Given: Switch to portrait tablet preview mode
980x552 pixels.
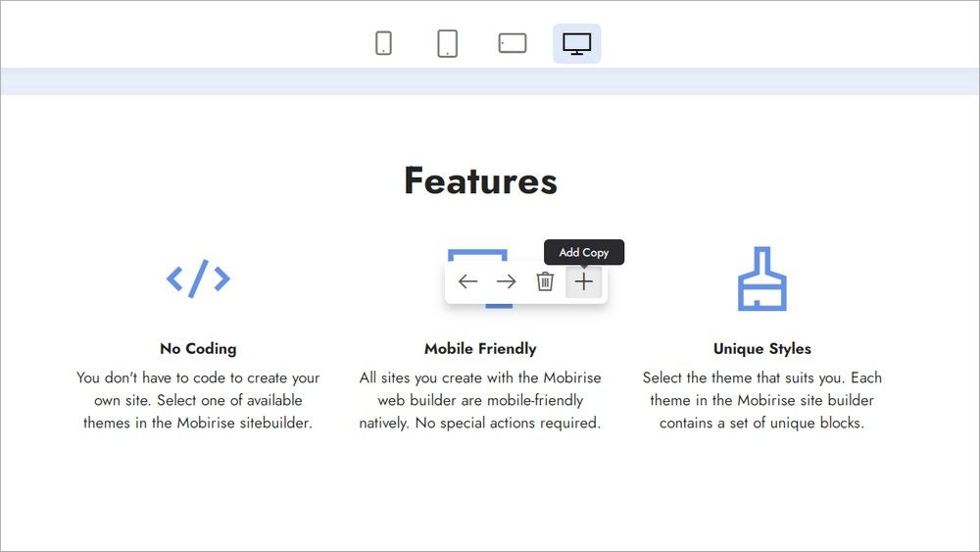Looking at the screenshot, I should click(x=447, y=43).
